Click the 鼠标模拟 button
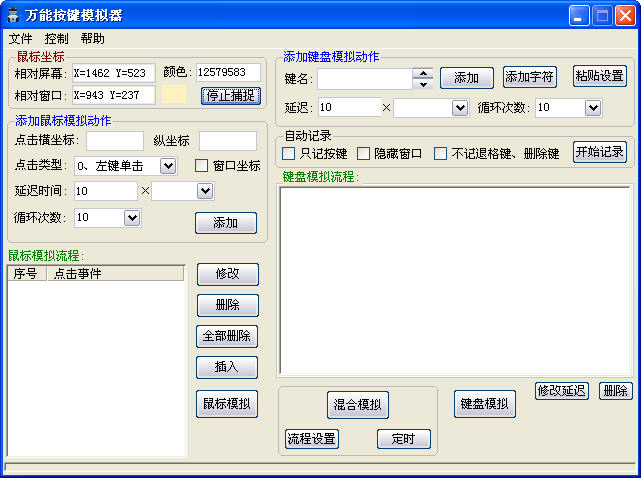This screenshot has width=641, height=478. pos(227,404)
